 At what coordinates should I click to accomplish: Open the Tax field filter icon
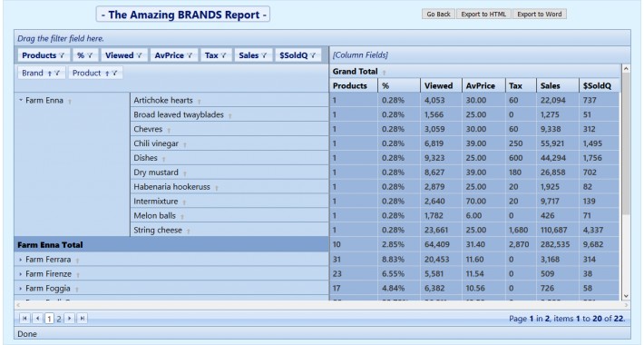coord(223,55)
